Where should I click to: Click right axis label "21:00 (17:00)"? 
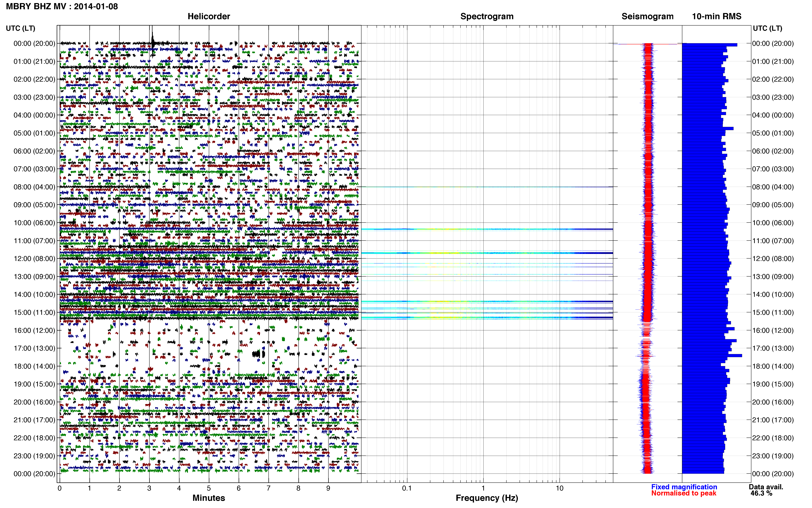[773, 420]
